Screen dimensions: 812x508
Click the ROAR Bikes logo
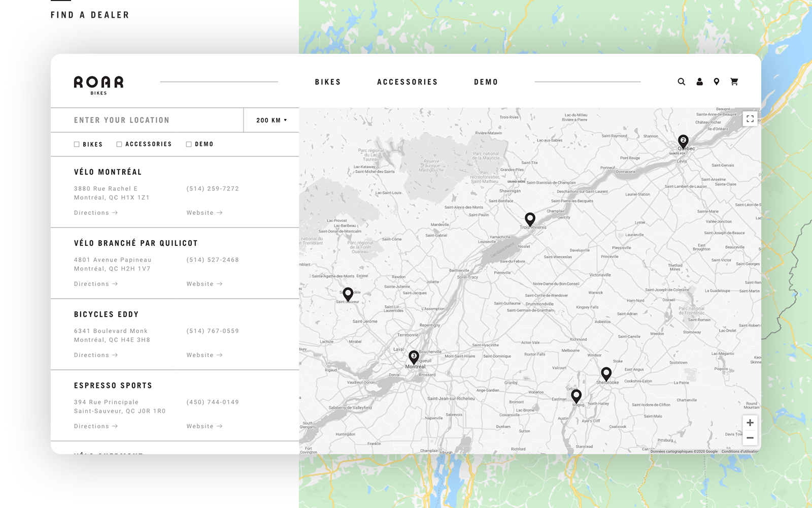pos(98,84)
